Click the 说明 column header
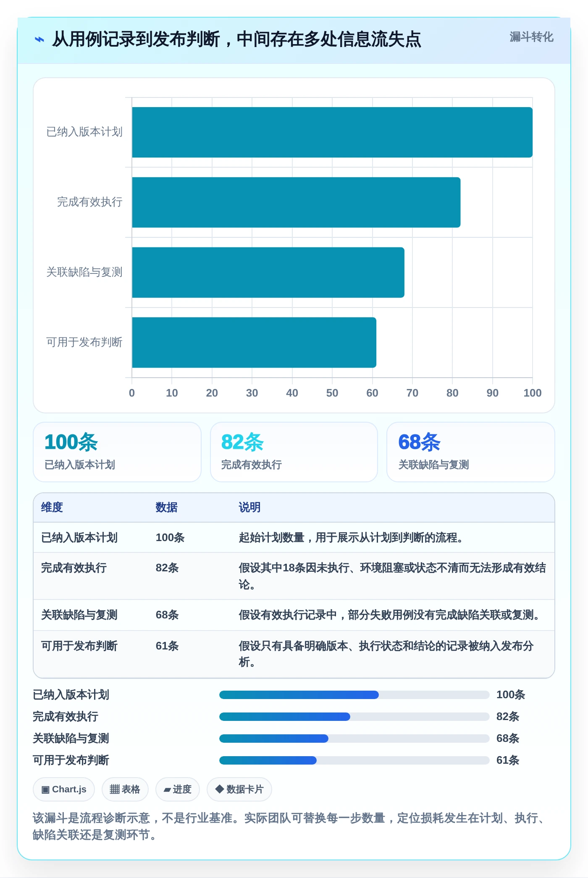The height and width of the screenshot is (878, 588). 249,507
